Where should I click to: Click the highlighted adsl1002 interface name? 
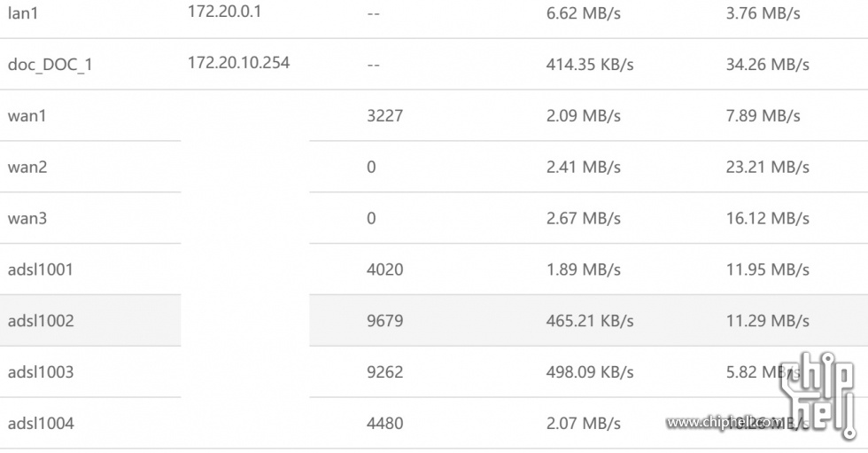click(41, 321)
